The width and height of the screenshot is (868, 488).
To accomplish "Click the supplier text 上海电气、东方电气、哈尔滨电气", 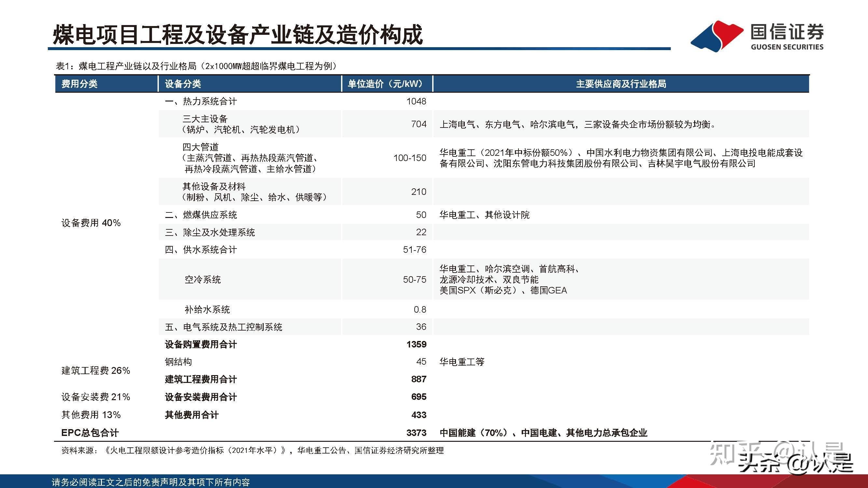I will (507, 124).
